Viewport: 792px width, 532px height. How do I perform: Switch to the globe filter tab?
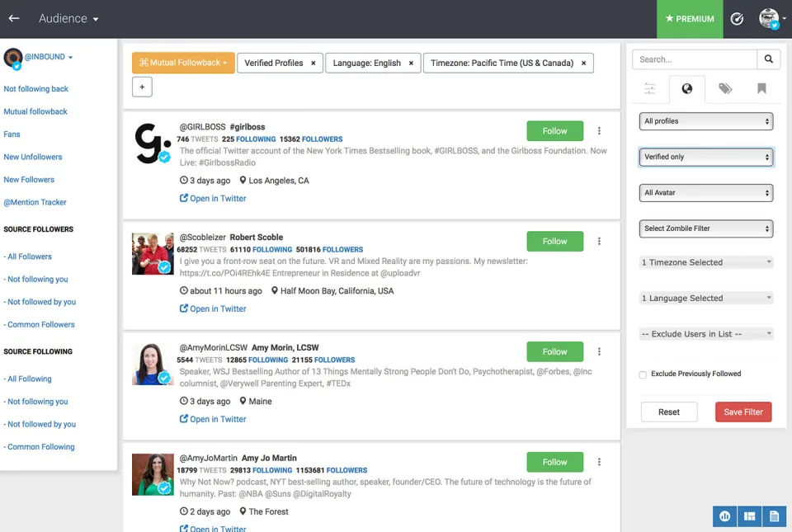point(687,89)
